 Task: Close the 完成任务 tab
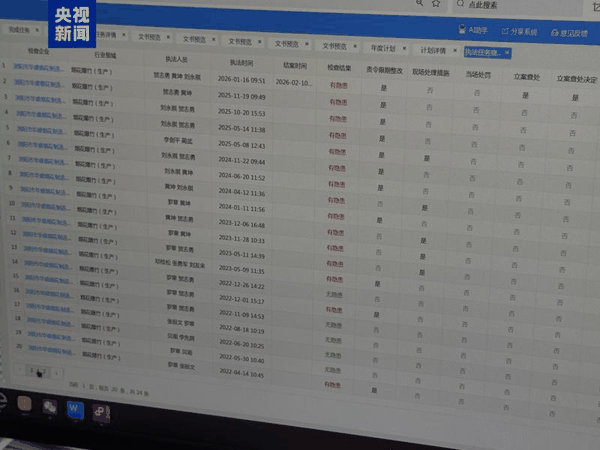37,30
